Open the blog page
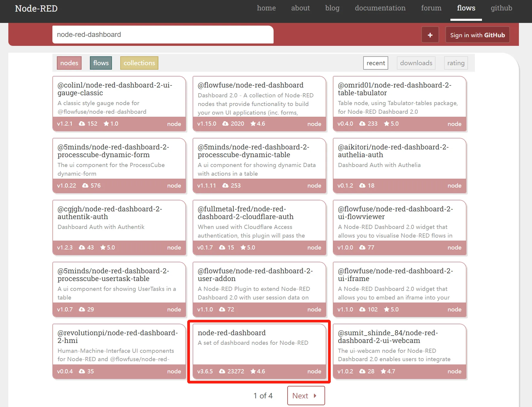This screenshot has height=407, width=532. (x=332, y=8)
